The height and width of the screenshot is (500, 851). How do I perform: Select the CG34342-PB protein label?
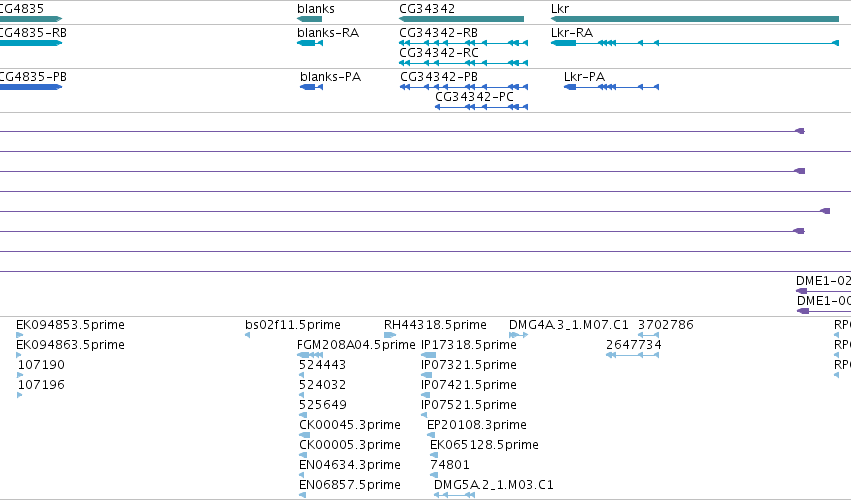439,77
